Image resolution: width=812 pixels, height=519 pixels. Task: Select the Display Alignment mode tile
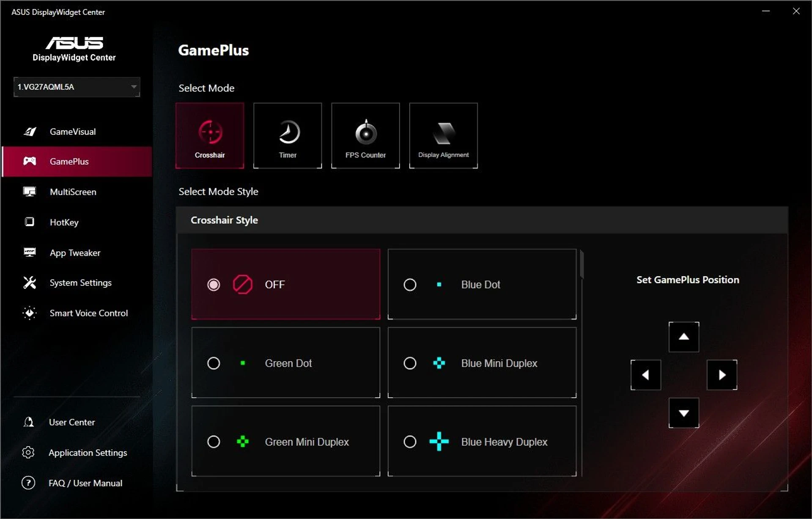tap(444, 135)
